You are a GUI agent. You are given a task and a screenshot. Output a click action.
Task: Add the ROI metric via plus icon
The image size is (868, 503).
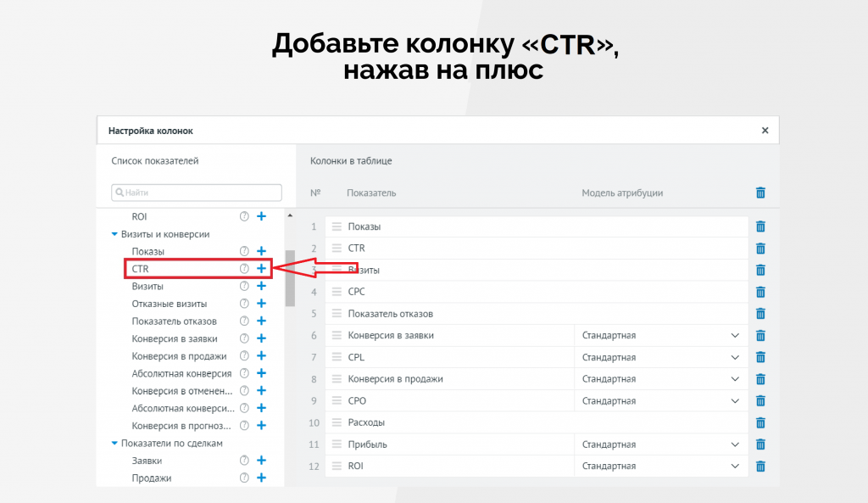pos(261,216)
